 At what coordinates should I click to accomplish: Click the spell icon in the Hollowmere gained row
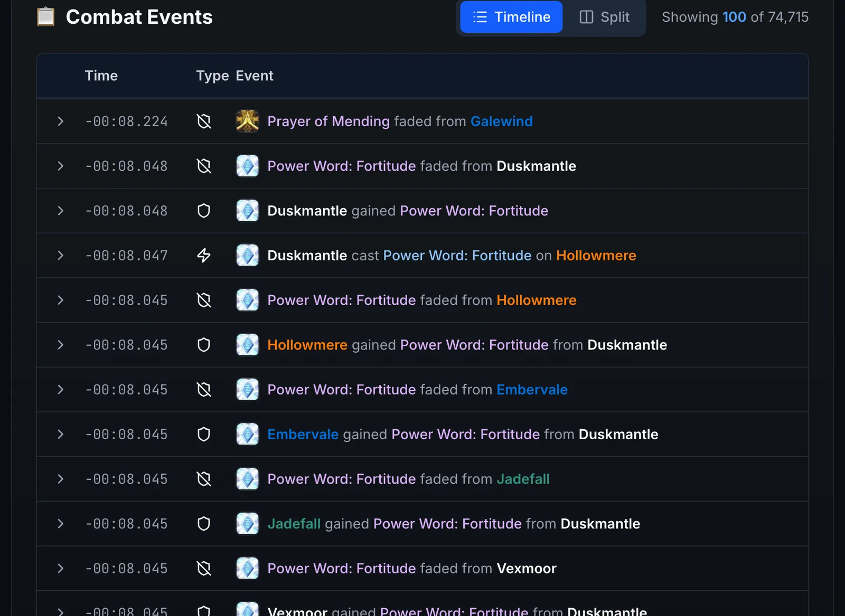point(247,345)
